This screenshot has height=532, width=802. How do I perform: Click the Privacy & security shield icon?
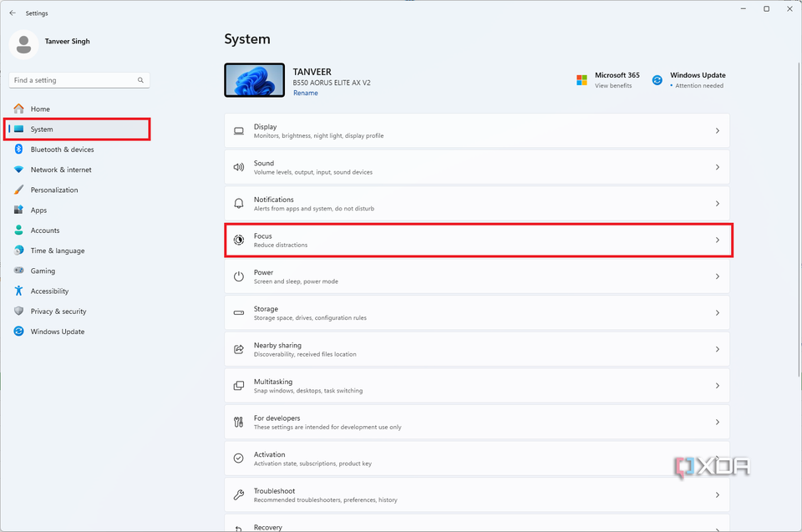click(18, 311)
